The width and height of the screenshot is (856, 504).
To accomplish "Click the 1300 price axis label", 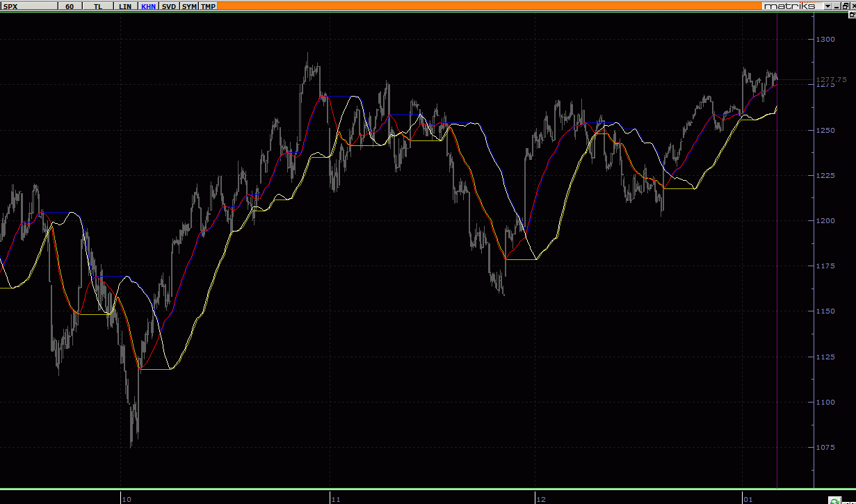I will click(826, 40).
